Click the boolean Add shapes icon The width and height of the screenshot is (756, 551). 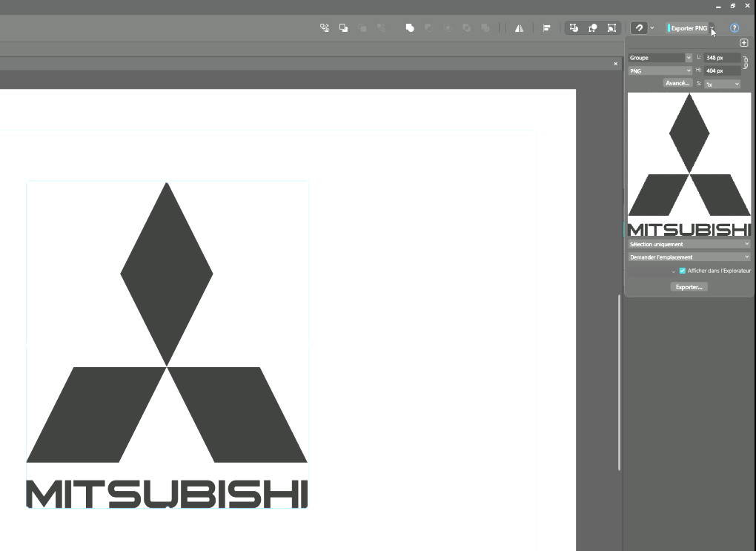tap(410, 28)
